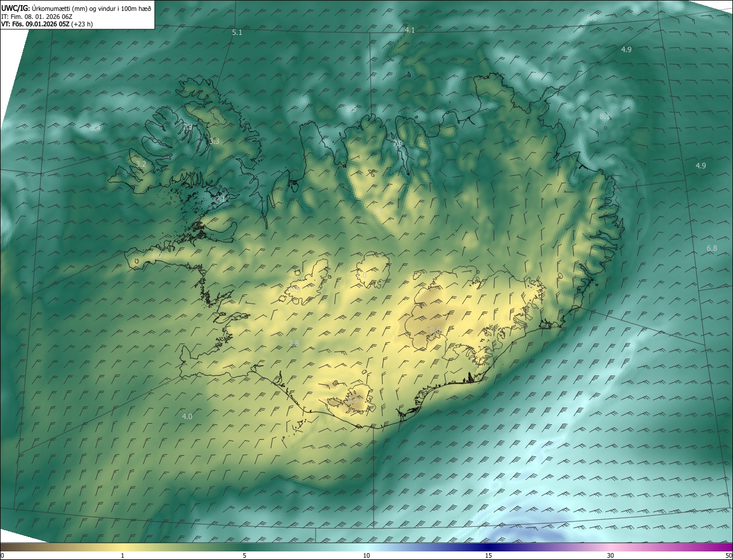This screenshot has height=560, width=733.
Task: Click the 3.2 value label in the Westfjords
Action: (141, 164)
